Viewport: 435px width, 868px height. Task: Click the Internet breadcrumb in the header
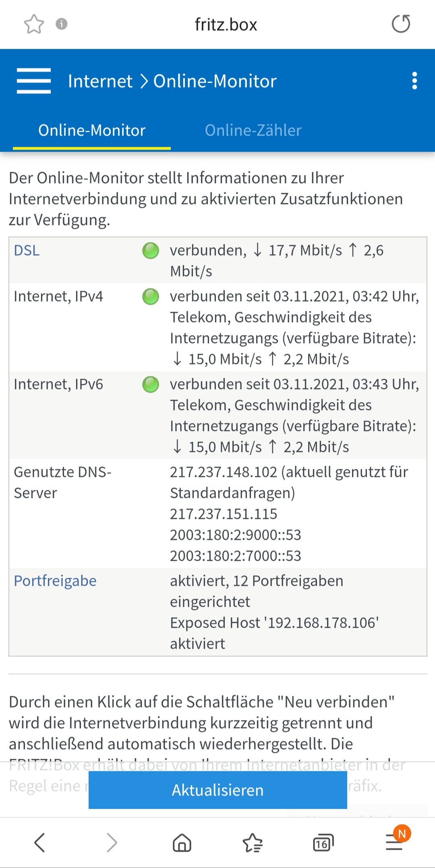(x=100, y=81)
